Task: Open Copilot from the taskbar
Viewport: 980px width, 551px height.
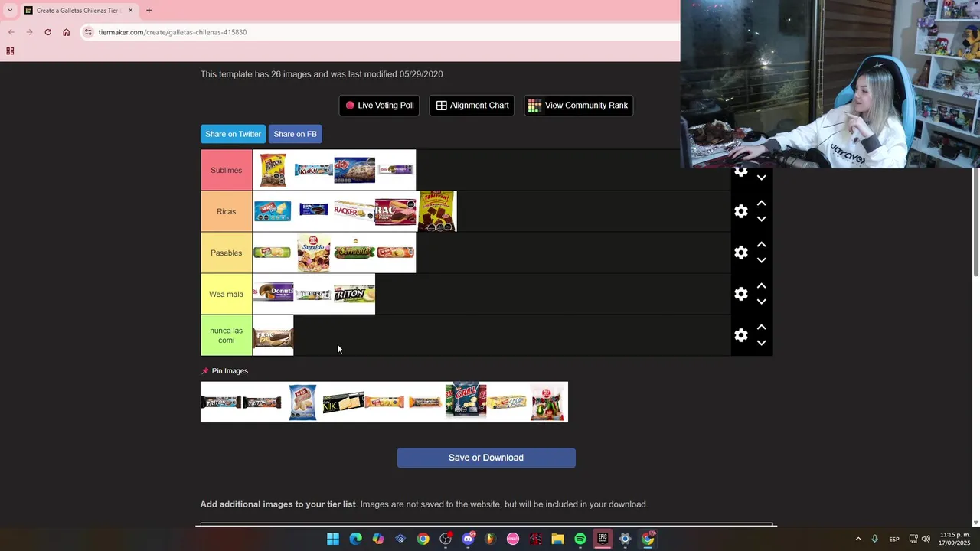Action: pos(378,539)
